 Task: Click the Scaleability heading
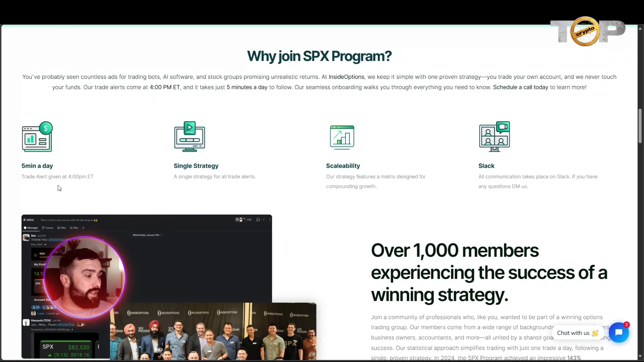coord(343,166)
